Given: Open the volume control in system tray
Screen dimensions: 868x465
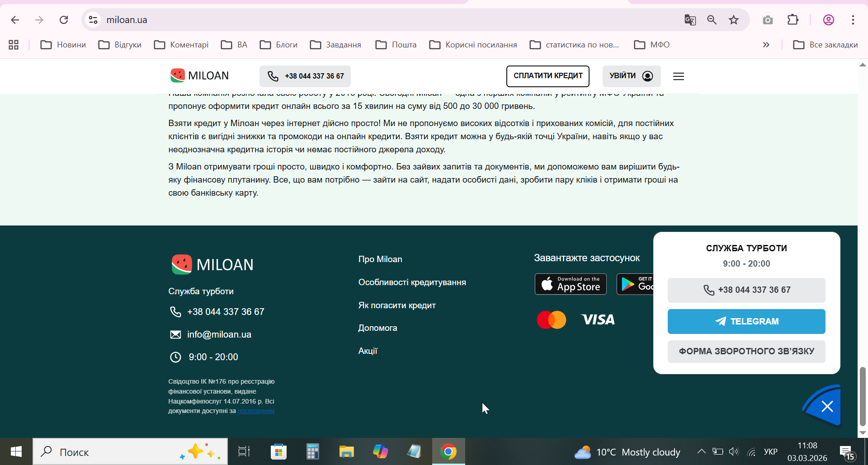Looking at the screenshot, I should [734, 451].
